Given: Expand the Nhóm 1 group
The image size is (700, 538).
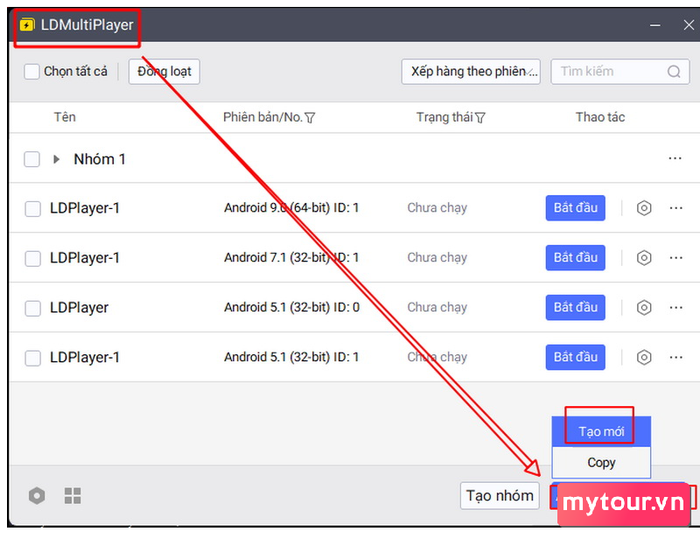Looking at the screenshot, I should [56, 159].
